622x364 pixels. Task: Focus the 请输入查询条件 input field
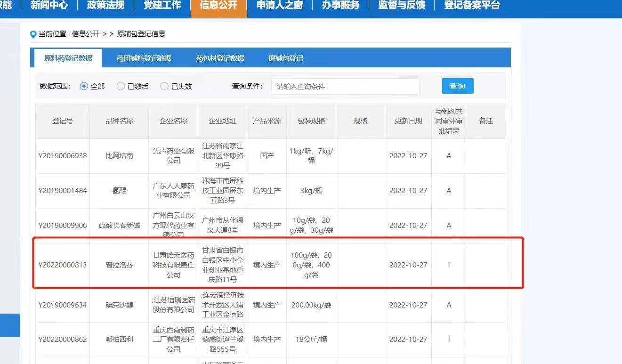click(345, 86)
